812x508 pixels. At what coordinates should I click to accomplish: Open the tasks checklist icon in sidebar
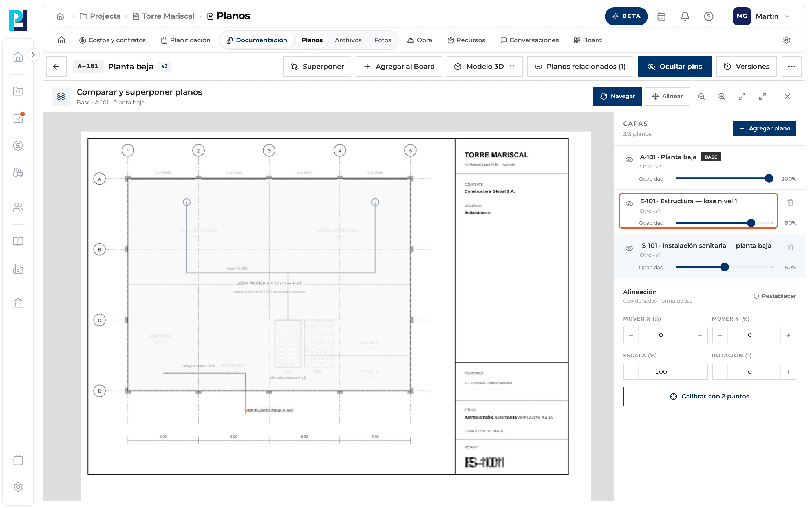[18, 118]
